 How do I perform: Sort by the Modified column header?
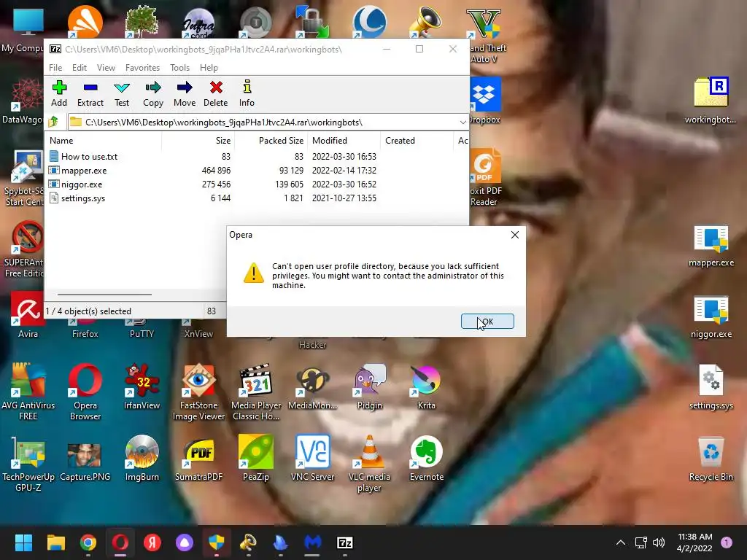pyautogui.click(x=344, y=141)
